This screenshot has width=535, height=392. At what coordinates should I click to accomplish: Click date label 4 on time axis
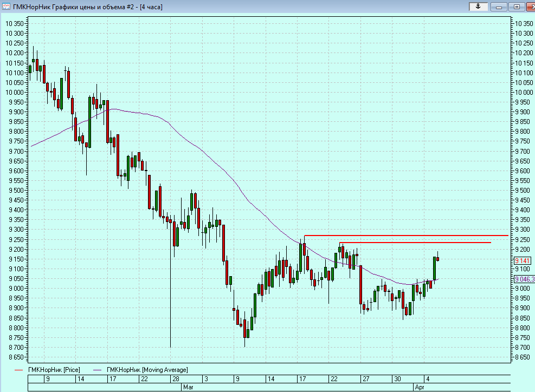point(428,378)
